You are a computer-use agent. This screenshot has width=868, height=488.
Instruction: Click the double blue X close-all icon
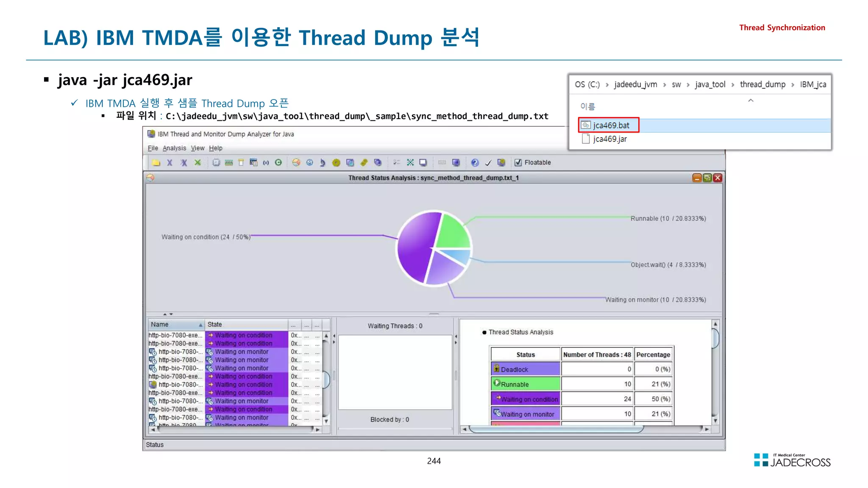pyautogui.click(x=184, y=163)
